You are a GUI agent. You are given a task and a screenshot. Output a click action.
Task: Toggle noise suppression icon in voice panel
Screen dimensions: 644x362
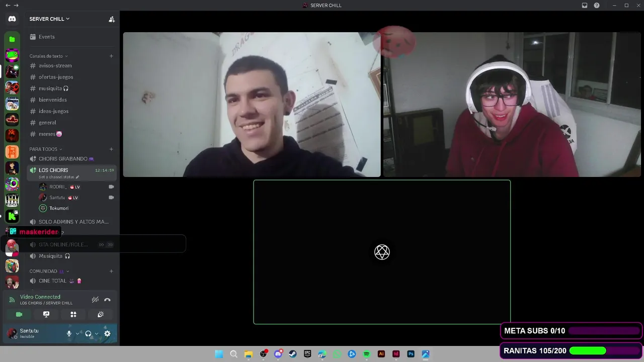[95, 300]
